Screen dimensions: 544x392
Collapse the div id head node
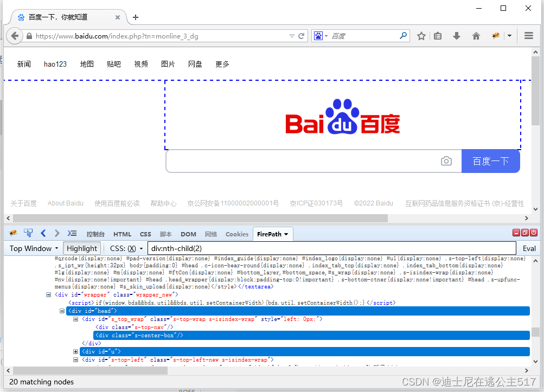point(62,311)
